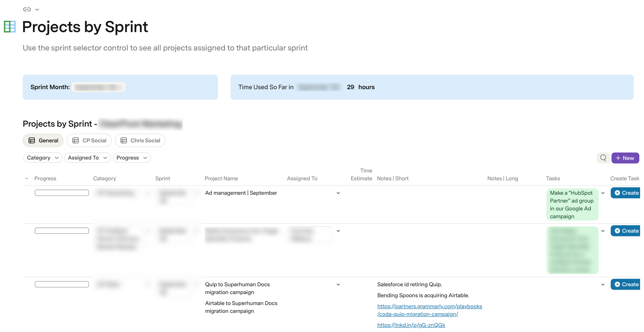Expand Tasks dropdown in Ad management row
Screen dimensions: 644x332
pos(603,193)
